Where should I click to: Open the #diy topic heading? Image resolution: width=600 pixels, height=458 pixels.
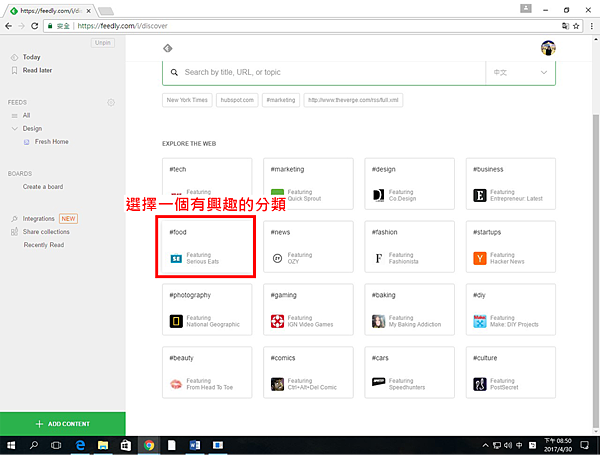pos(479,295)
